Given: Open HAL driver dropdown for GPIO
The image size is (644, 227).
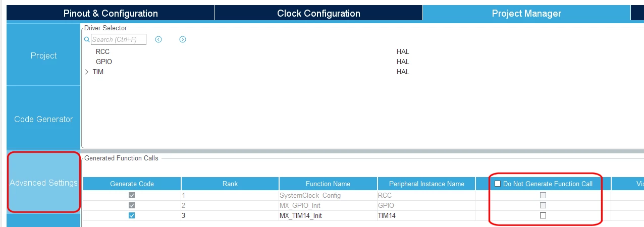Looking at the screenshot, I should [403, 62].
